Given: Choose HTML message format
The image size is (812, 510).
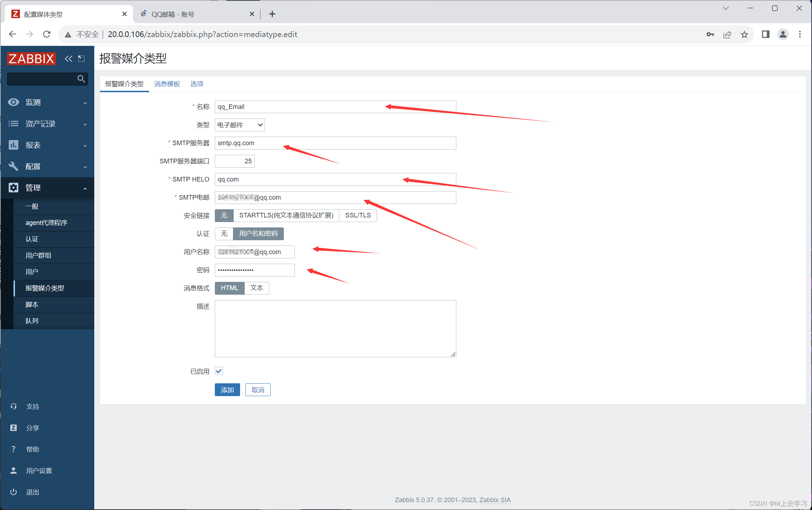Looking at the screenshot, I should coord(229,288).
